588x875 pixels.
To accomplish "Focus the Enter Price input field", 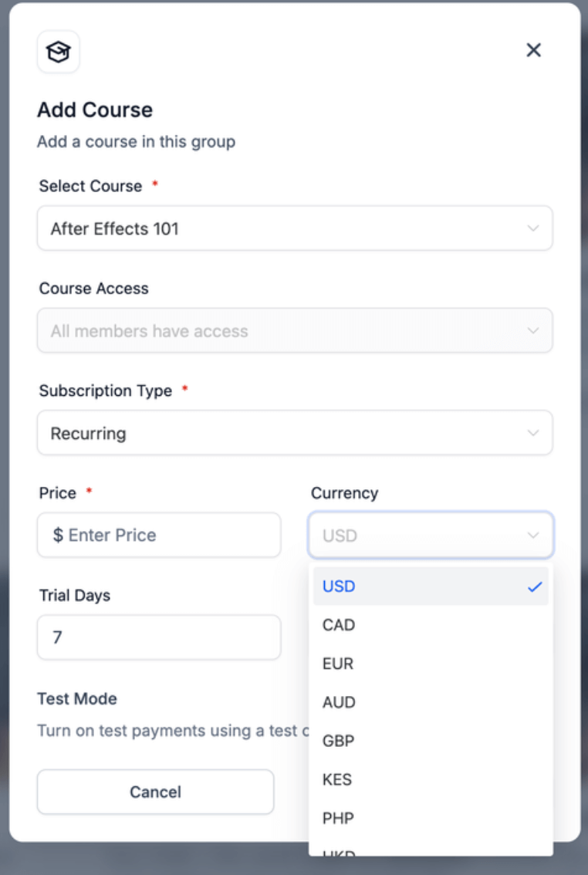I will click(x=159, y=535).
